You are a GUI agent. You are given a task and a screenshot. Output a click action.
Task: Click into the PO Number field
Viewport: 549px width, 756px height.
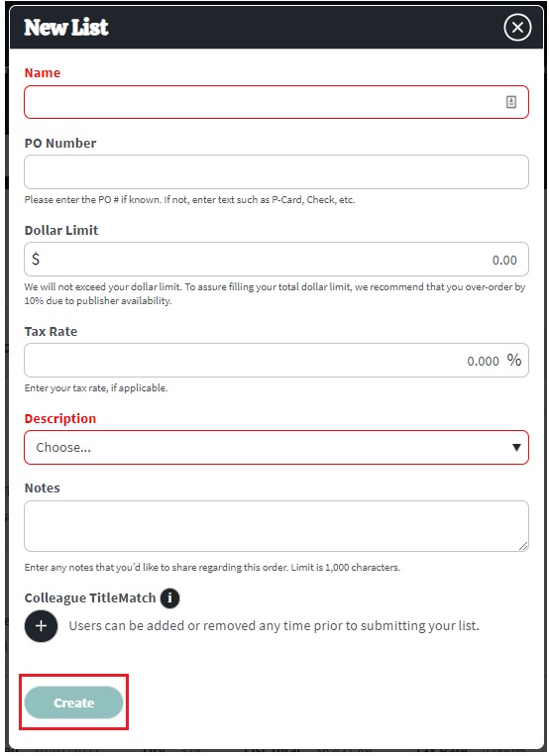pyautogui.click(x=276, y=171)
